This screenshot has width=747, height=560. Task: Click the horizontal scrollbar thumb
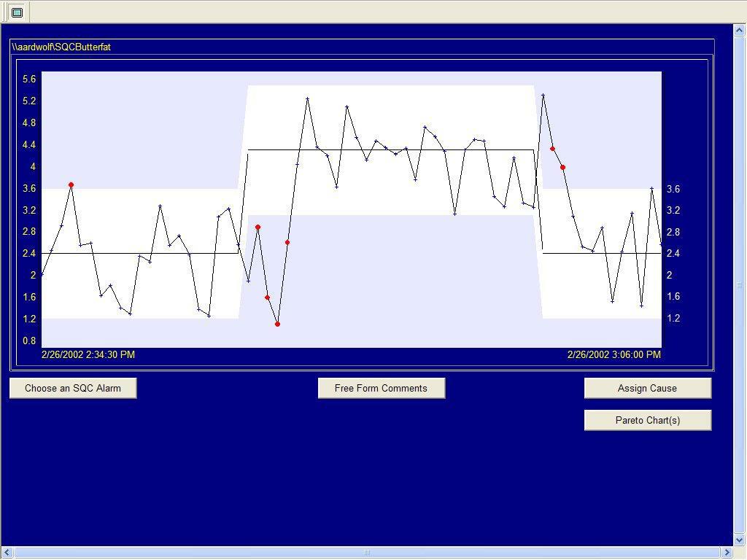click(367, 553)
